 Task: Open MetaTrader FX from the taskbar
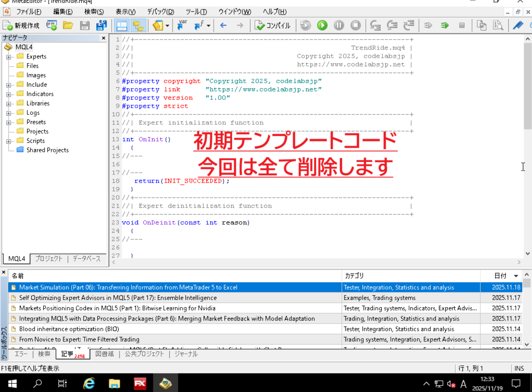(140, 382)
